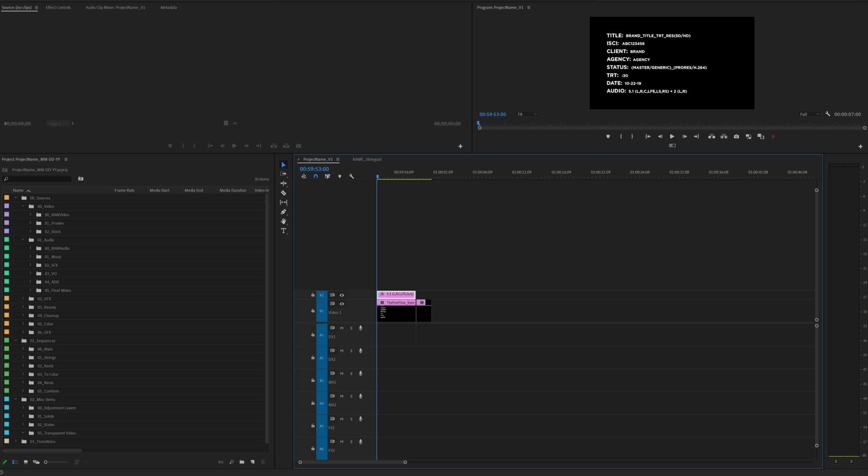The width and height of the screenshot is (868, 476).
Task: Expand the 01_Music bin
Action: [x=30, y=256]
